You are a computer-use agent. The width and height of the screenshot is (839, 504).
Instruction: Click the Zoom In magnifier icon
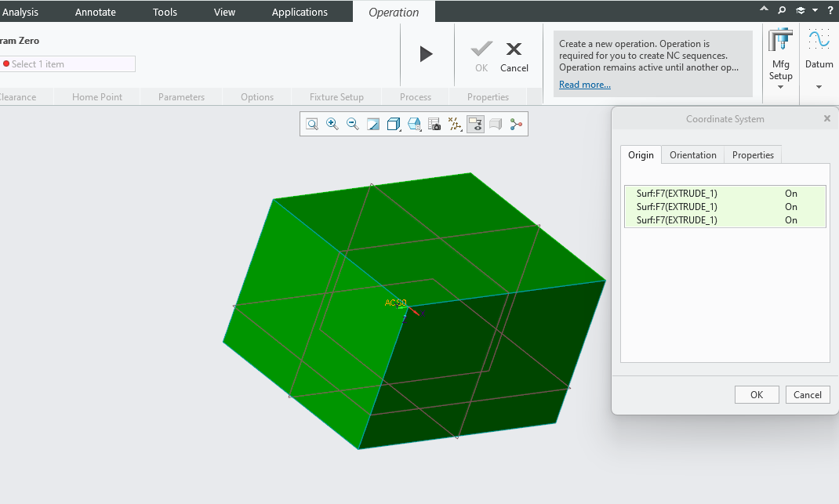point(332,124)
